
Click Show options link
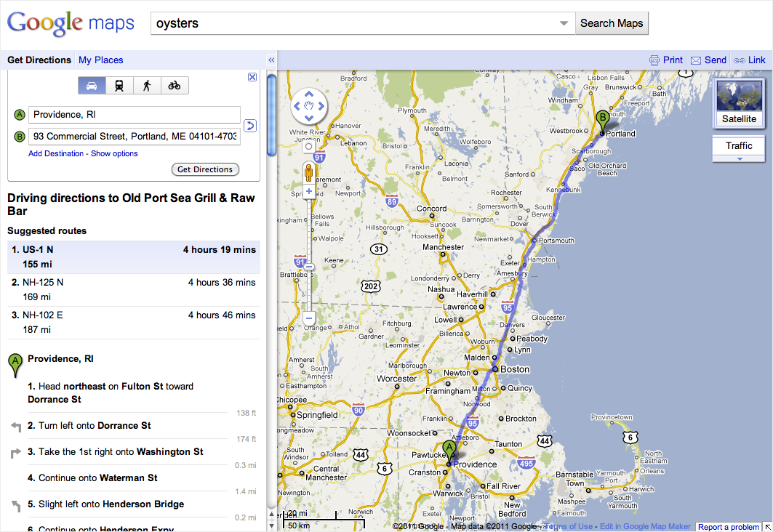[114, 153]
